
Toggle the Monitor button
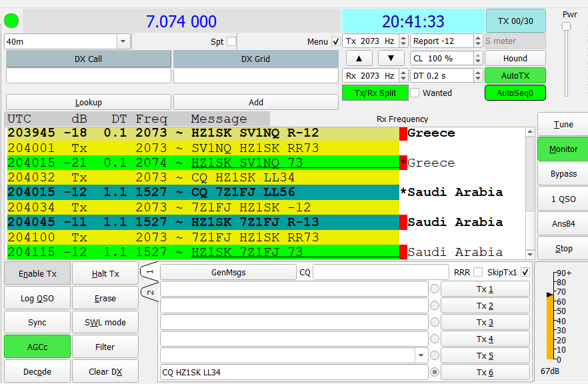[x=563, y=149]
